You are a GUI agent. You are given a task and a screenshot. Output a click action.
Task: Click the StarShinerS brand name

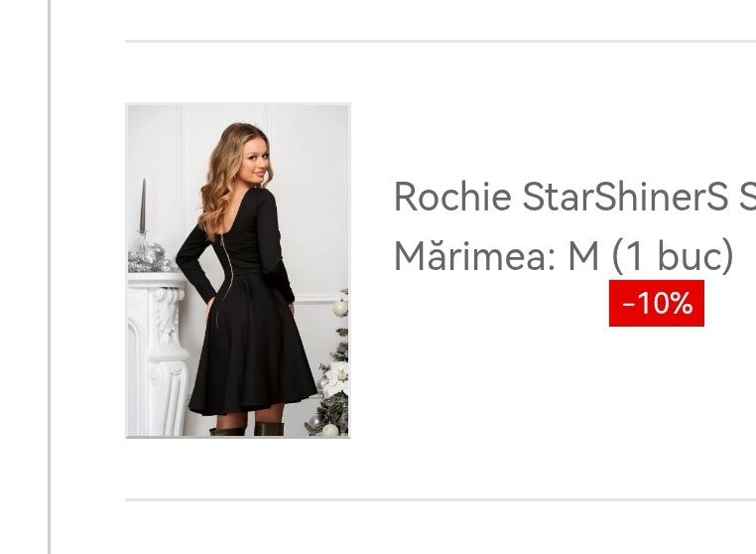625,197
